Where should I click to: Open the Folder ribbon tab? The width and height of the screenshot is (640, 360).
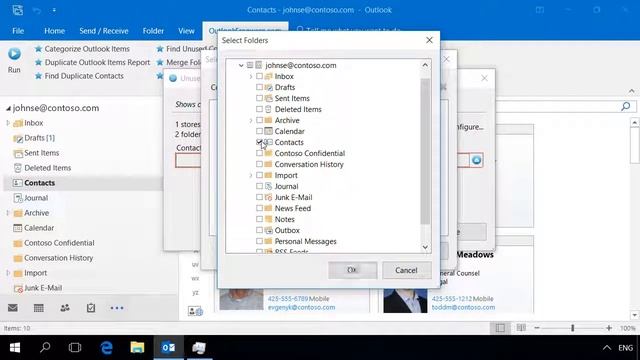point(153,31)
